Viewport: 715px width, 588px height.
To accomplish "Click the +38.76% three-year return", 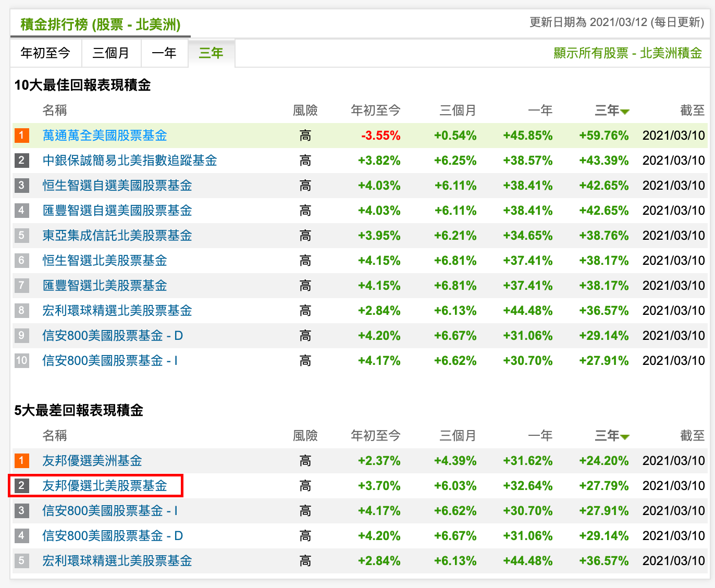I will 604,236.
